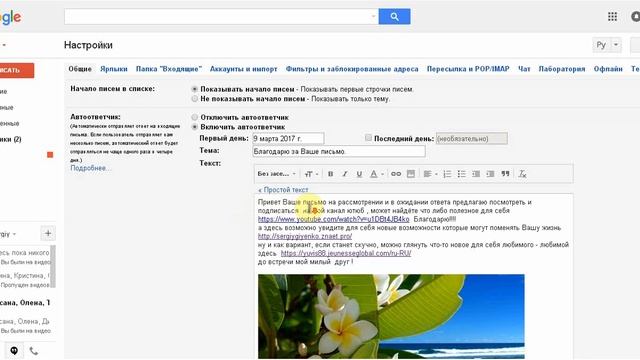Viewport: 640px width, 360px height.
Task: Open the text color picker
Action: click(x=376, y=174)
